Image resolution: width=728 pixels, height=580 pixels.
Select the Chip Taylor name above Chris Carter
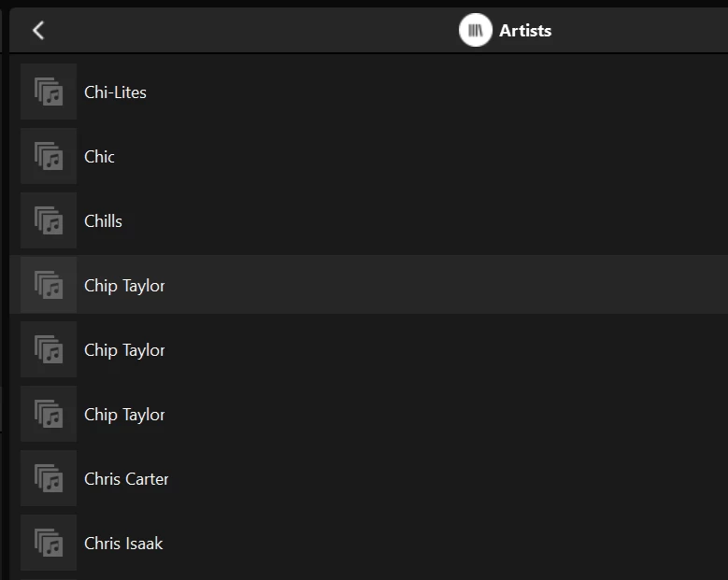tap(124, 415)
